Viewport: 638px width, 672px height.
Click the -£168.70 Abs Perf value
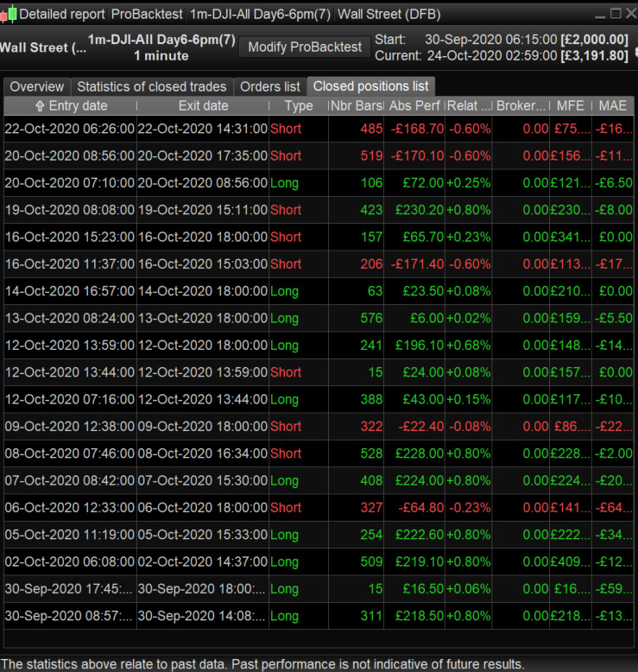pyautogui.click(x=417, y=129)
